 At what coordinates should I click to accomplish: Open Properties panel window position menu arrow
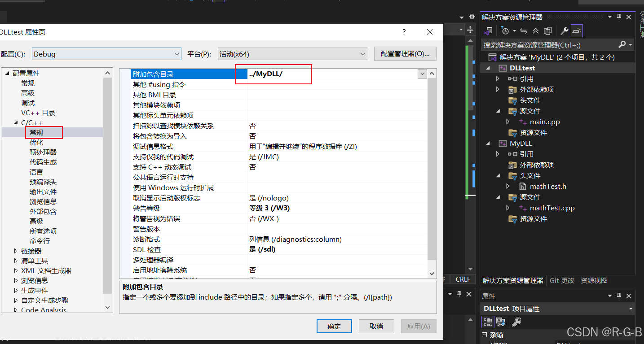[x=610, y=296]
